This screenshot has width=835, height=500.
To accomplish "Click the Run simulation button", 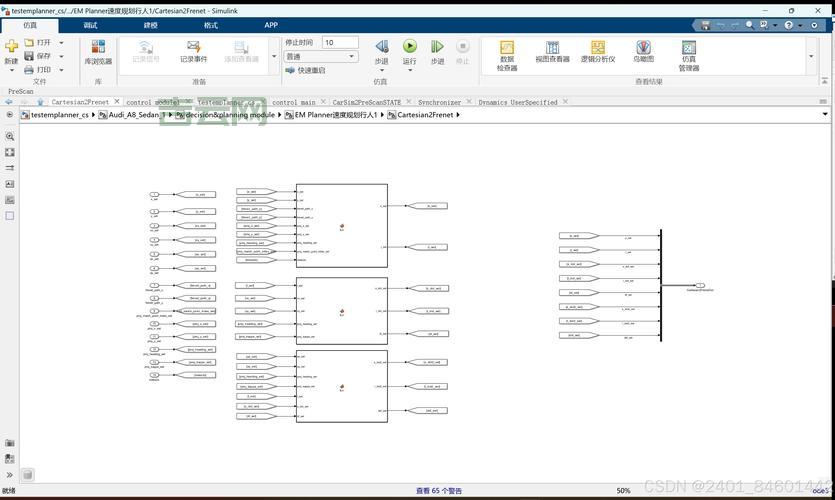I will 410,50.
